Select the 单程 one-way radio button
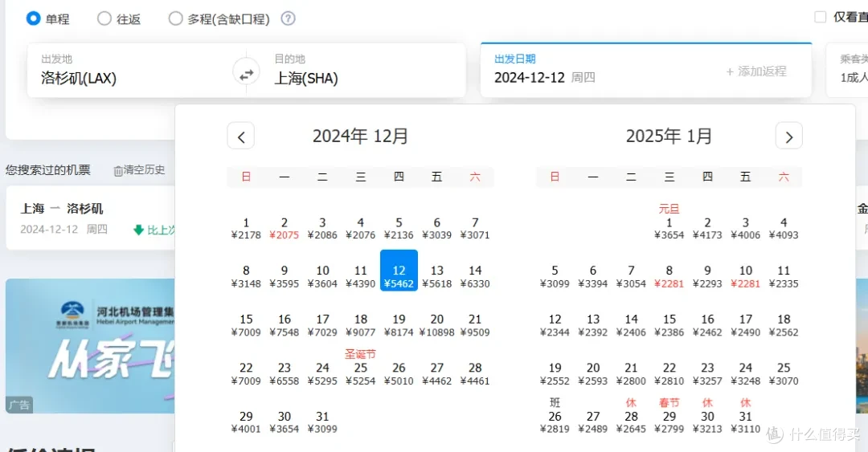The width and height of the screenshot is (868, 452). point(34,18)
